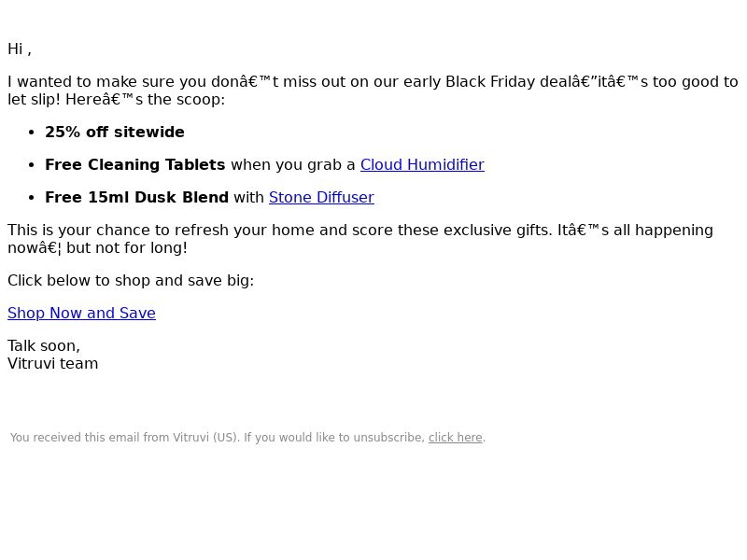Click the "when you grab a" text
Screen dimensions: 747x560
(x=292, y=165)
